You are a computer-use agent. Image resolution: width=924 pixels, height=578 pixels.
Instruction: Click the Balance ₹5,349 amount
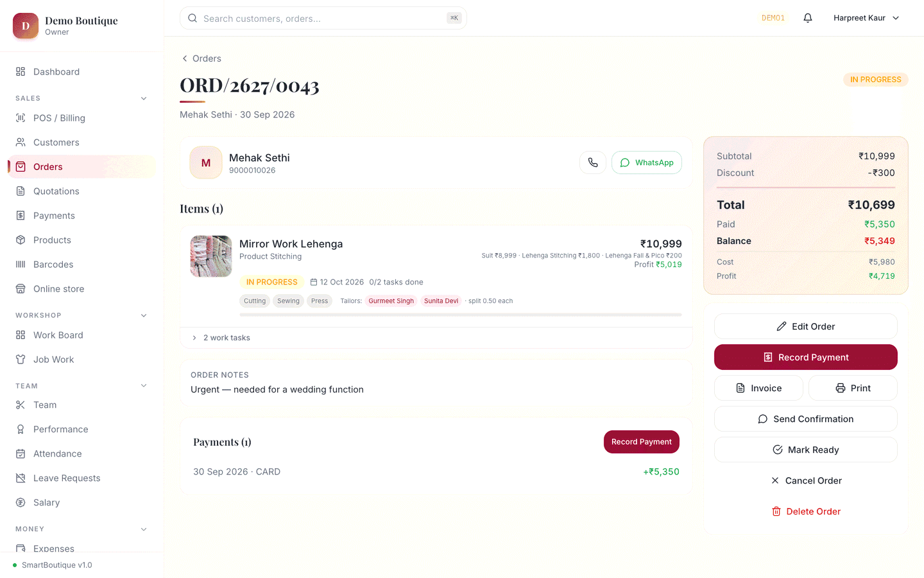pos(879,241)
